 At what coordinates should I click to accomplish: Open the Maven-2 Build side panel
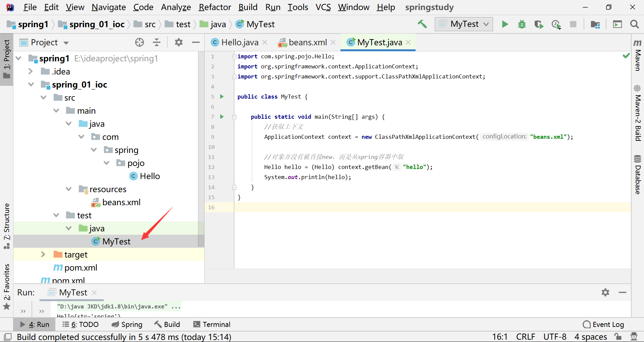click(x=638, y=113)
